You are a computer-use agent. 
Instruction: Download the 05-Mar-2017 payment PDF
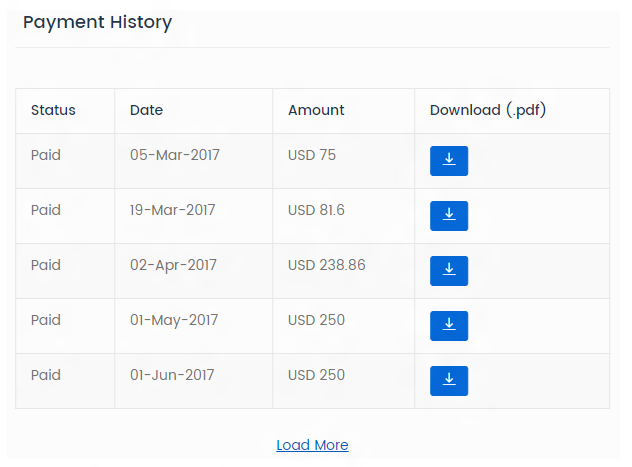tap(449, 161)
